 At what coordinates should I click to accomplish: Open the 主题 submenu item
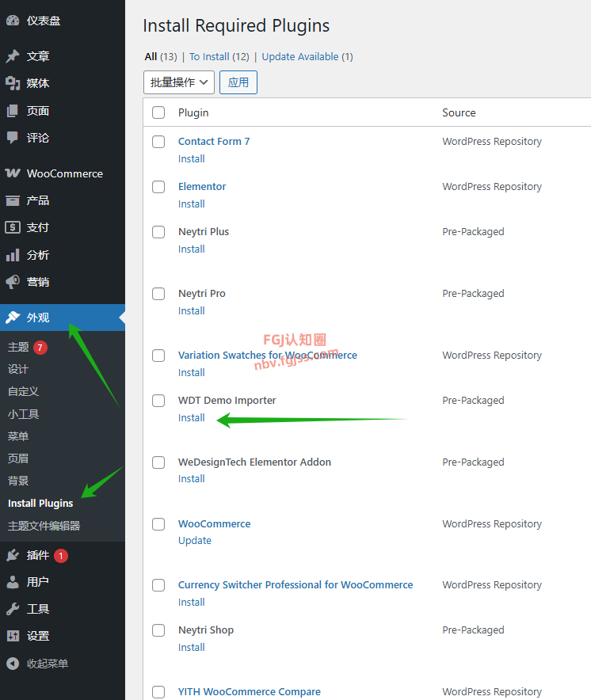pos(18,347)
